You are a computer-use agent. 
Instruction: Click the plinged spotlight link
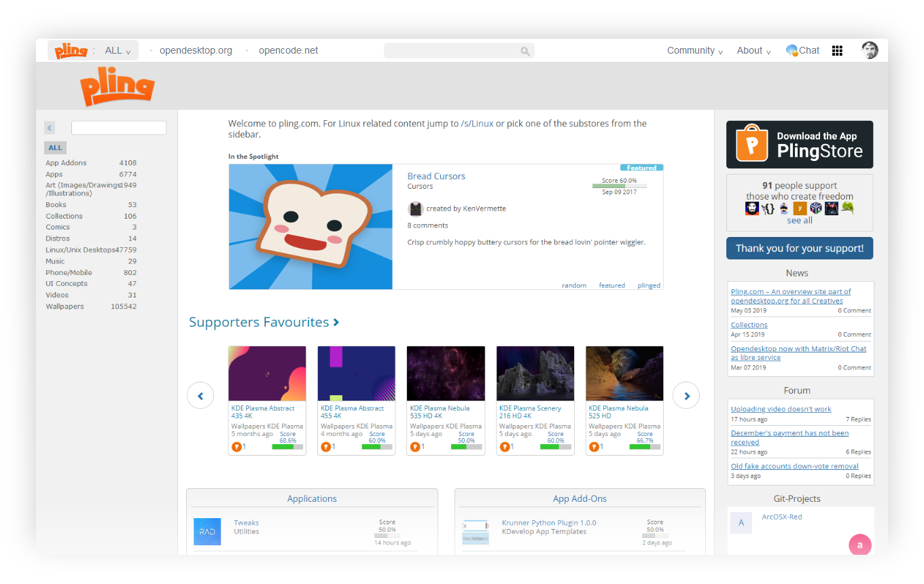click(649, 285)
